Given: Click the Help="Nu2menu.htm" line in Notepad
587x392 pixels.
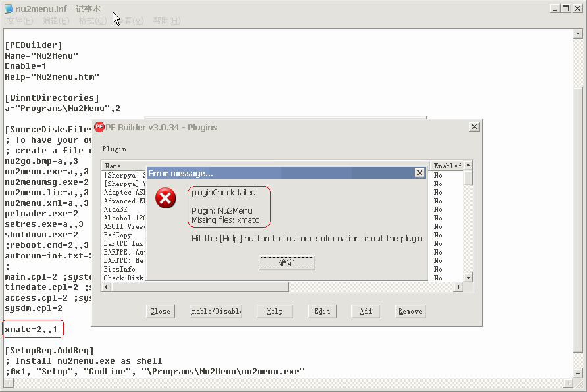Looking at the screenshot, I should (x=52, y=77).
